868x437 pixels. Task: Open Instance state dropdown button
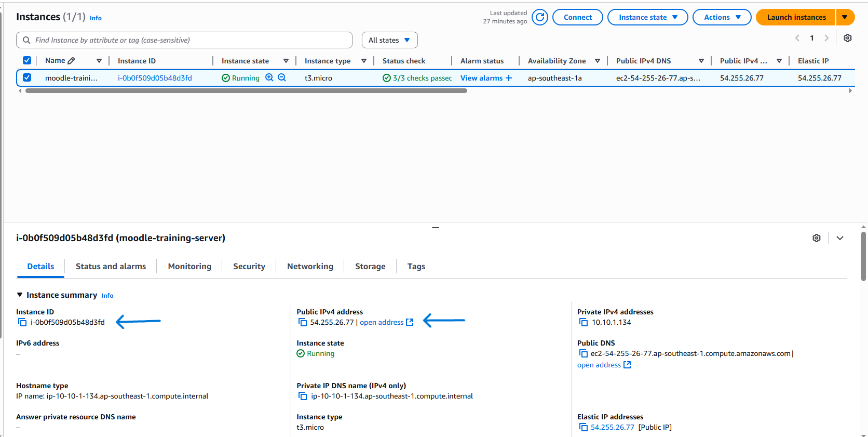pyautogui.click(x=648, y=17)
